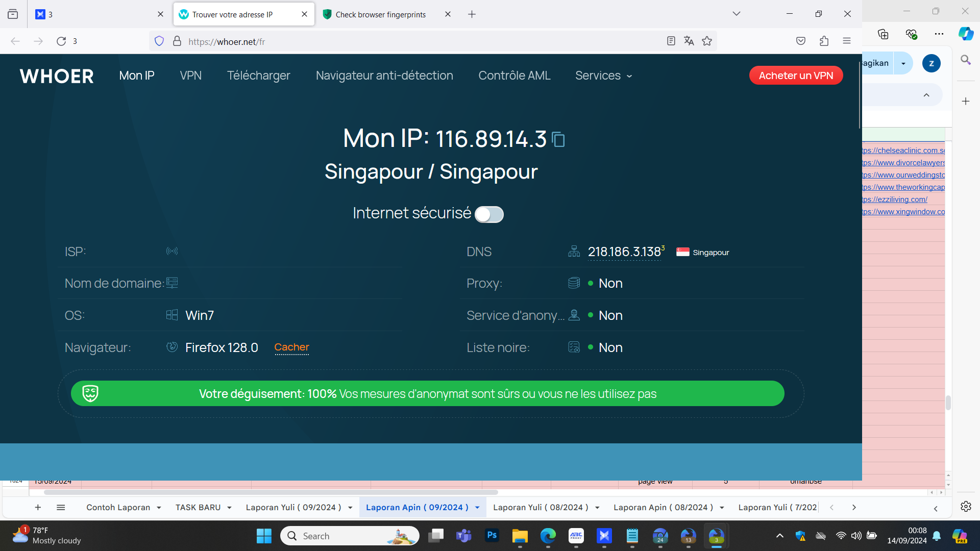Click the tracking protection shield icon

coord(159,41)
